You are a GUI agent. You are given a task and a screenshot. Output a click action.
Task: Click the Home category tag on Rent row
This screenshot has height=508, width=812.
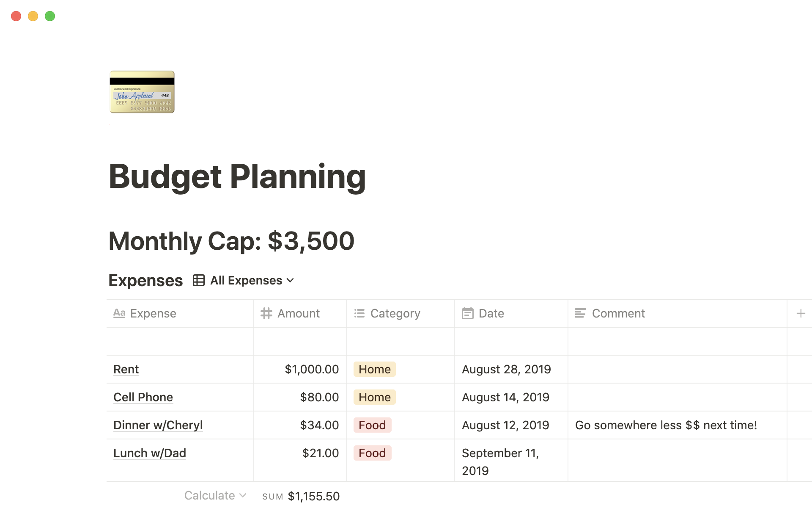(374, 369)
